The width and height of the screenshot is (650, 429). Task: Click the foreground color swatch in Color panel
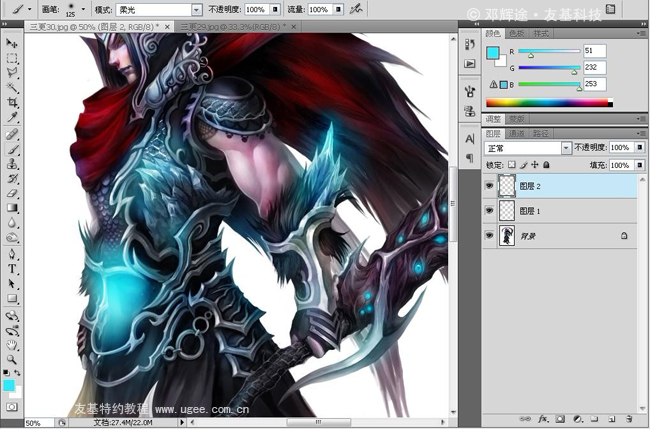492,53
